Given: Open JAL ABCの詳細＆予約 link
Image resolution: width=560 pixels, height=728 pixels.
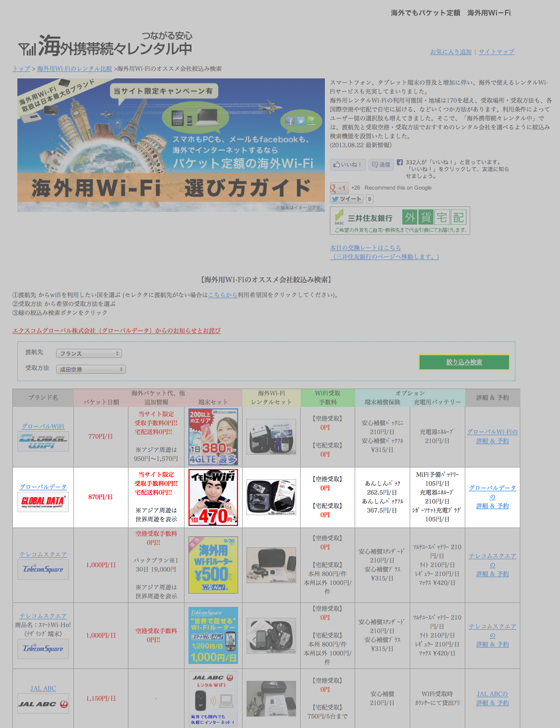Looking at the screenshot, I should pyautogui.click(x=493, y=698).
